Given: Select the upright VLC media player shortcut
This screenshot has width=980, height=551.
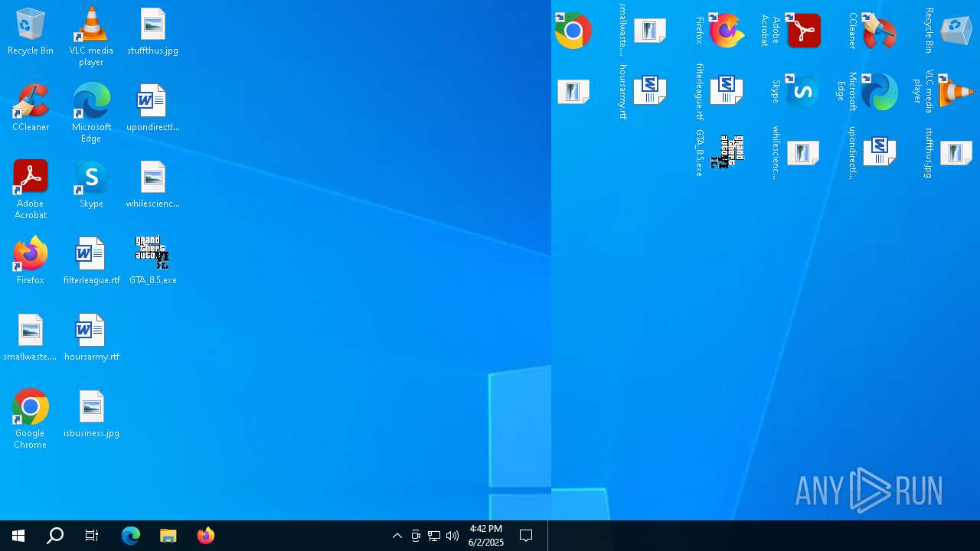Looking at the screenshot, I should pos(91,37).
